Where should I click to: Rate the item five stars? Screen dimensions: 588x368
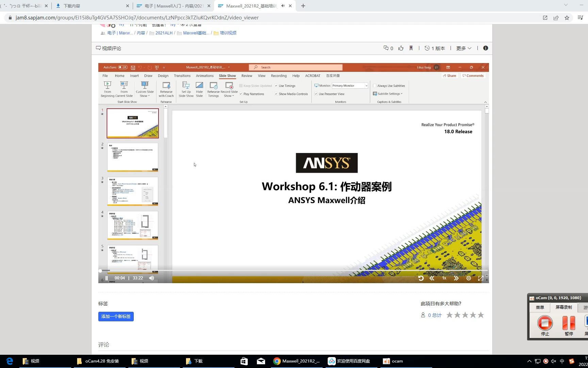click(x=481, y=315)
